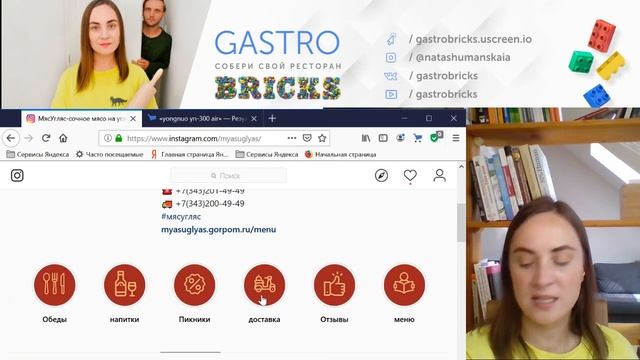Open first Сервисы Яндекса bookmark folder
Viewport: 640px width, 360px height.
tap(38, 154)
